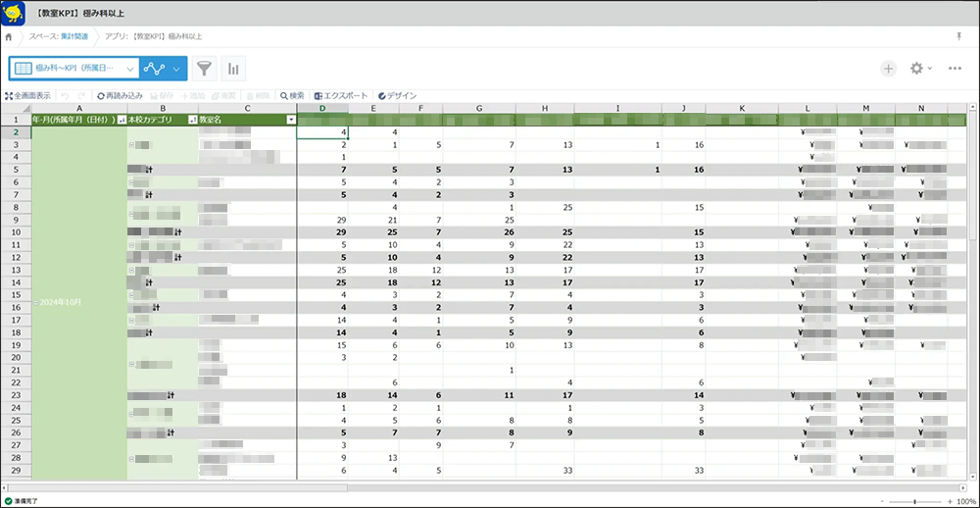This screenshot has width=980, height=508.
Task: Click the green check status icon
Action: (8, 501)
